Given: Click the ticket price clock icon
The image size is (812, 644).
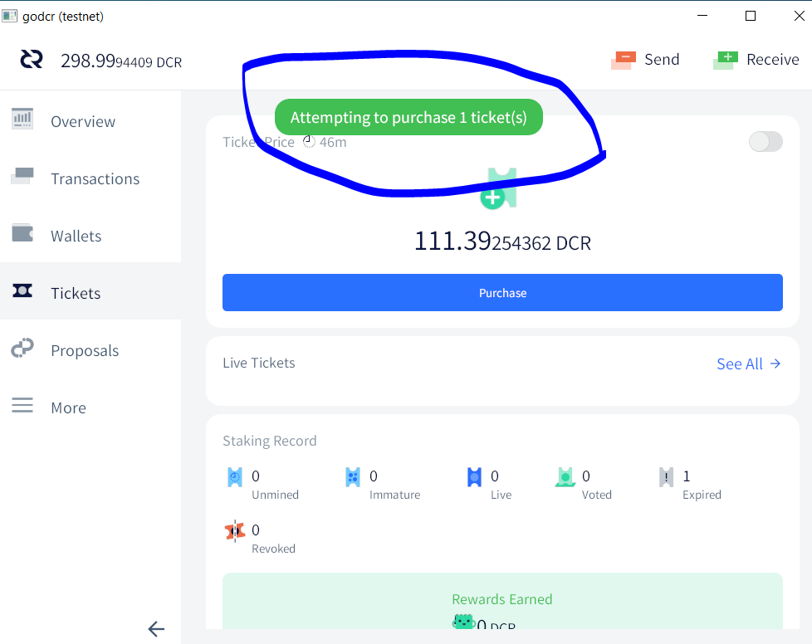Looking at the screenshot, I should [x=309, y=141].
